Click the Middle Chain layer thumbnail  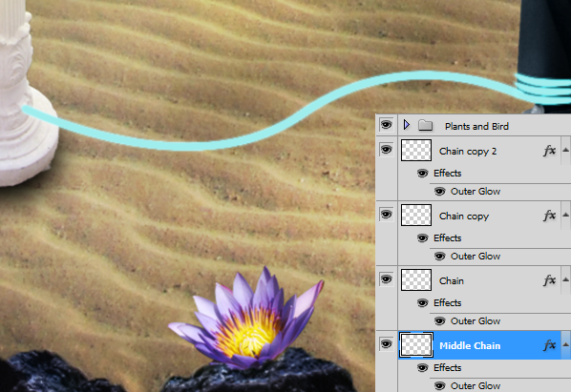(416, 344)
